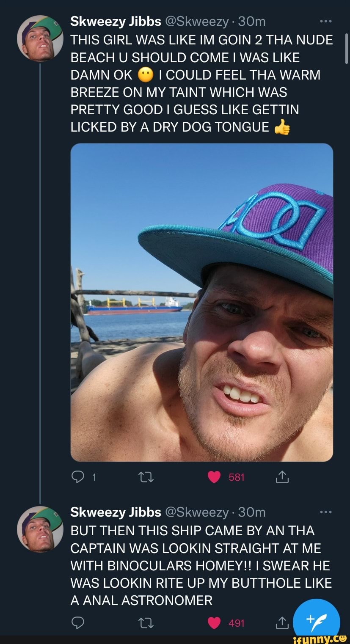Open the profile avatar beside the second tweet
The image size is (350, 644).
[40, 529]
